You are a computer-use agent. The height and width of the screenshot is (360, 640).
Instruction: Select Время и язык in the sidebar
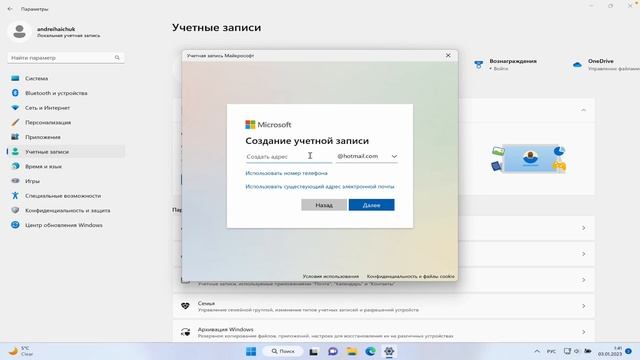point(66,166)
